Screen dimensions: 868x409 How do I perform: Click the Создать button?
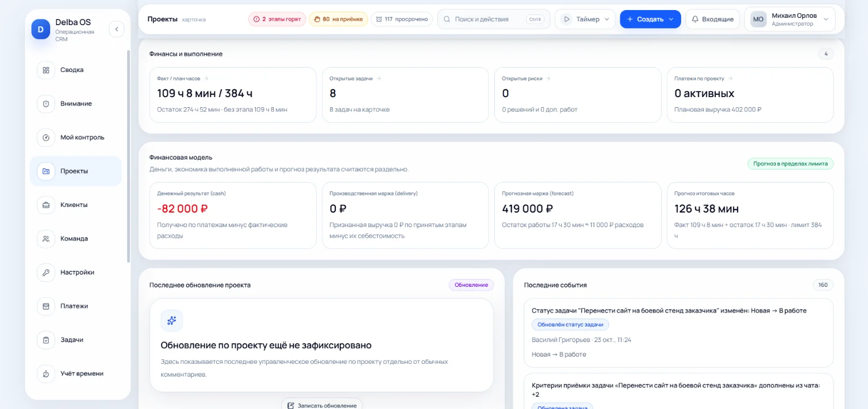pyautogui.click(x=650, y=19)
